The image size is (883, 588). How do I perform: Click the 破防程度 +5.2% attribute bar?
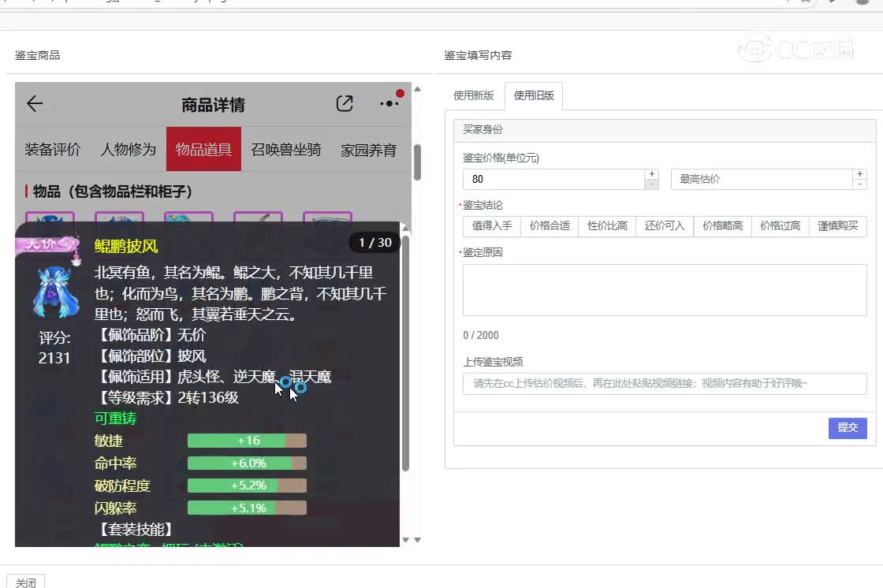[x=247, y=486]
